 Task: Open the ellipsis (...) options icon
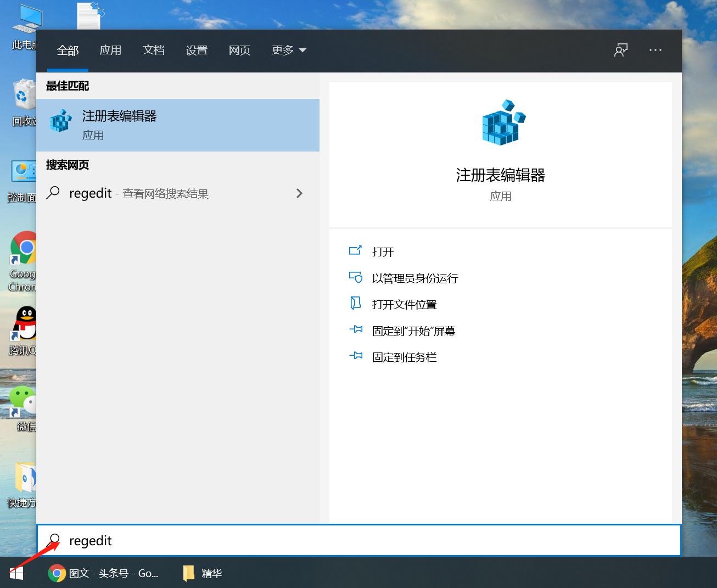point(655,50)
